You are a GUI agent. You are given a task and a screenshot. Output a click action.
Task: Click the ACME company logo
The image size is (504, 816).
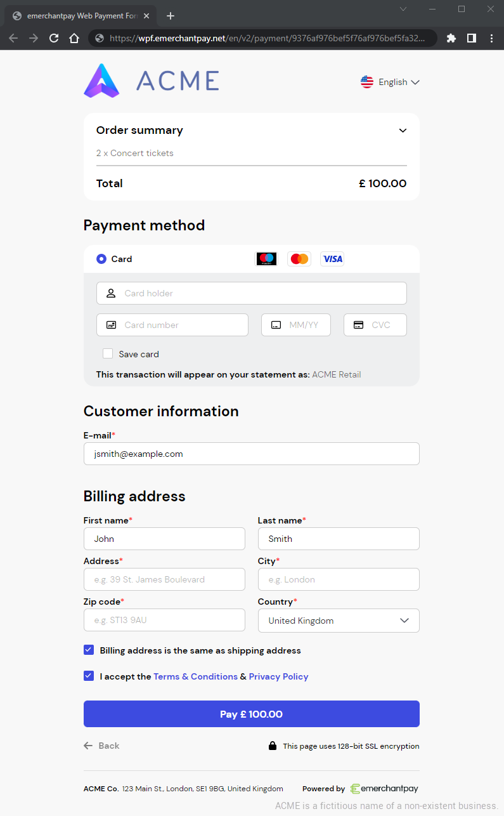[151, 81]
